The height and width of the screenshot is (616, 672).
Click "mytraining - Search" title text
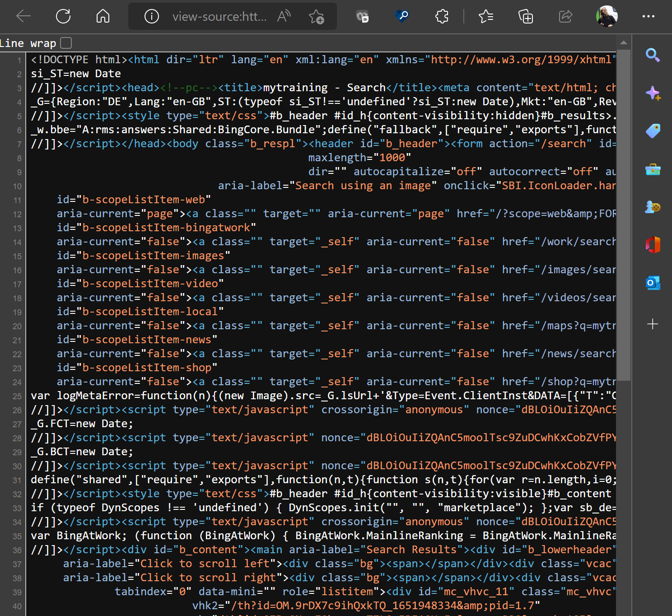click(x=324, y=88)
